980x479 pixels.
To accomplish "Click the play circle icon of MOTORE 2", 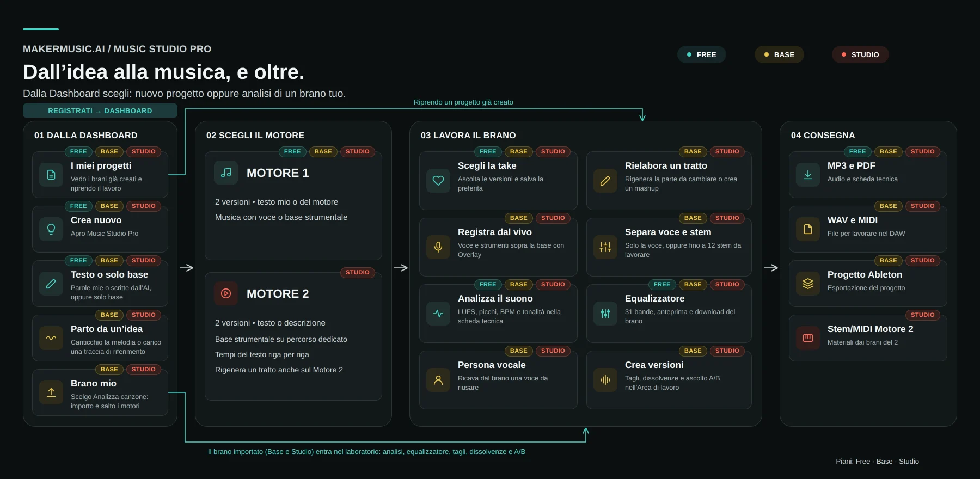I will click(226, 293).
